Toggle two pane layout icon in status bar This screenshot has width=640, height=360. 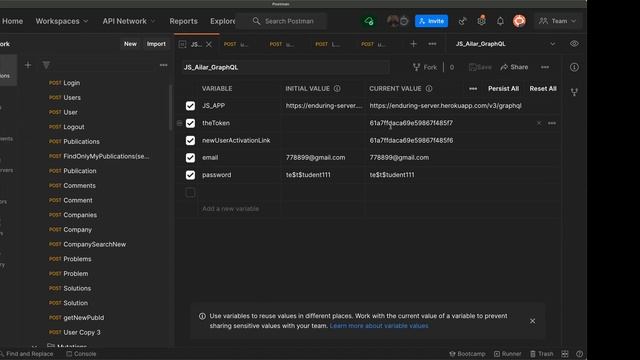[x=564, y=354]
